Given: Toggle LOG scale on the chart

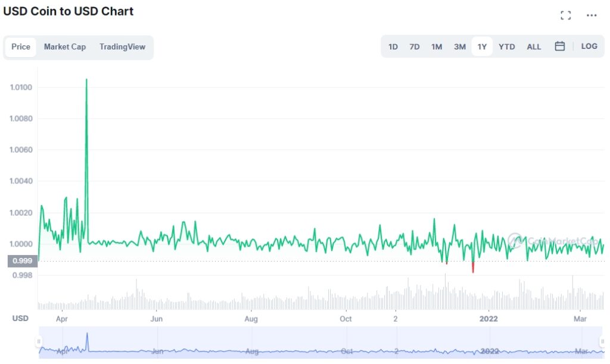Looking at the screenshot, I should click(x=589, y=46).
